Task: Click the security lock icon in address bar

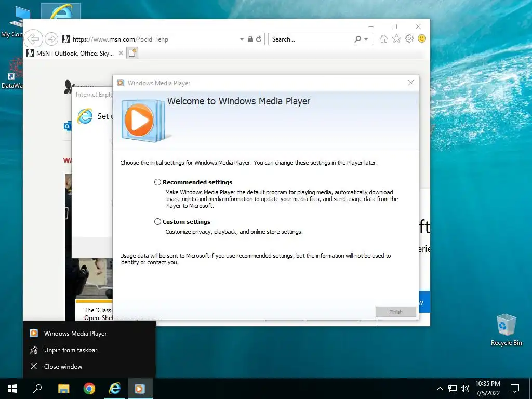Action: [250, 39]
